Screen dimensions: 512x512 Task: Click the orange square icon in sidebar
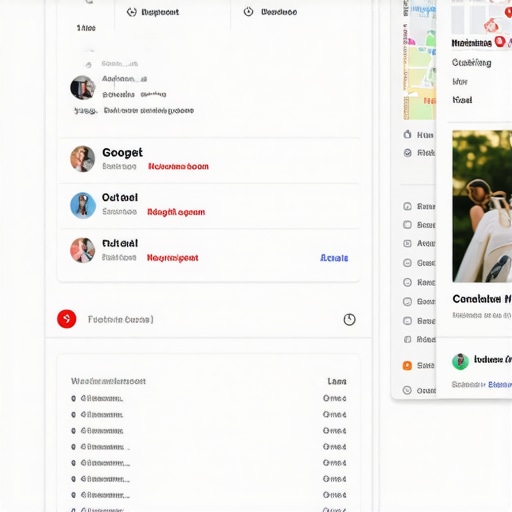tap(407, 365)
